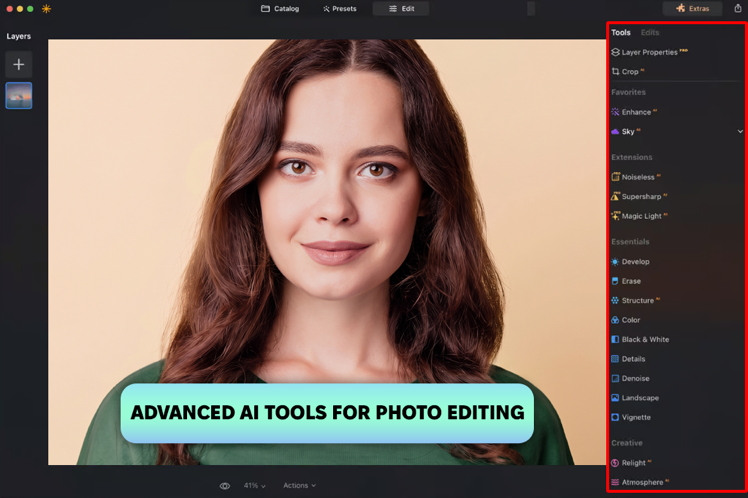Switch to the Catalog tab
Viewport: 748px width, 498px height.
coord(280,9)
